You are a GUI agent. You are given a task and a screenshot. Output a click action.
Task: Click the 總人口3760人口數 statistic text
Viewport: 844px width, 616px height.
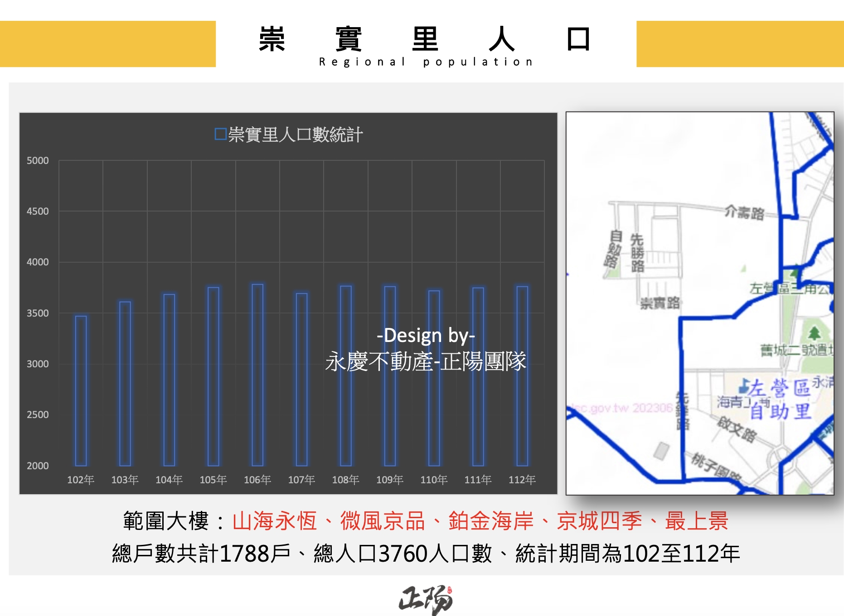point(403,553)
